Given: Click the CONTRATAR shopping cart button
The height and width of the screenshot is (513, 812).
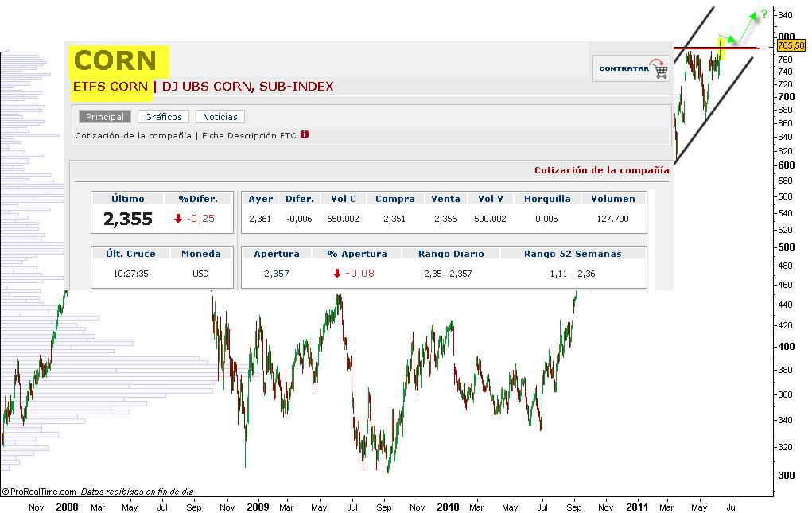Looking at the screenshot, I should pos(631,68).
